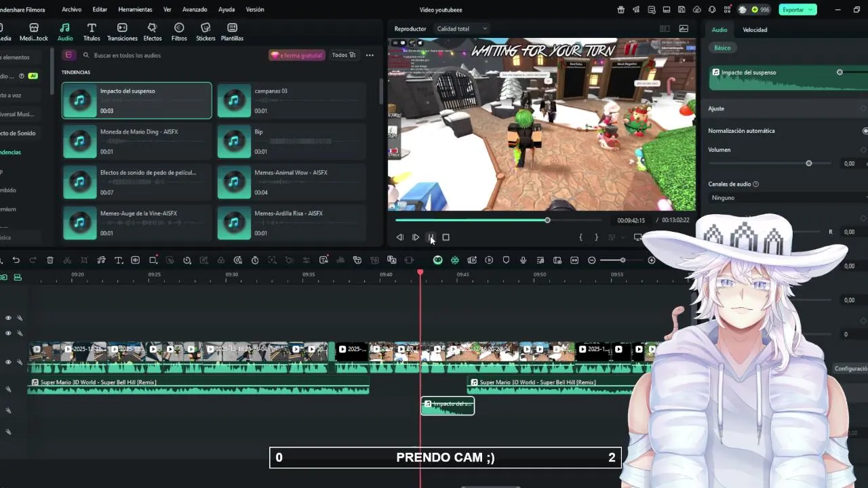Click the delete trash icon in timeline toolbar

(50, 260)
